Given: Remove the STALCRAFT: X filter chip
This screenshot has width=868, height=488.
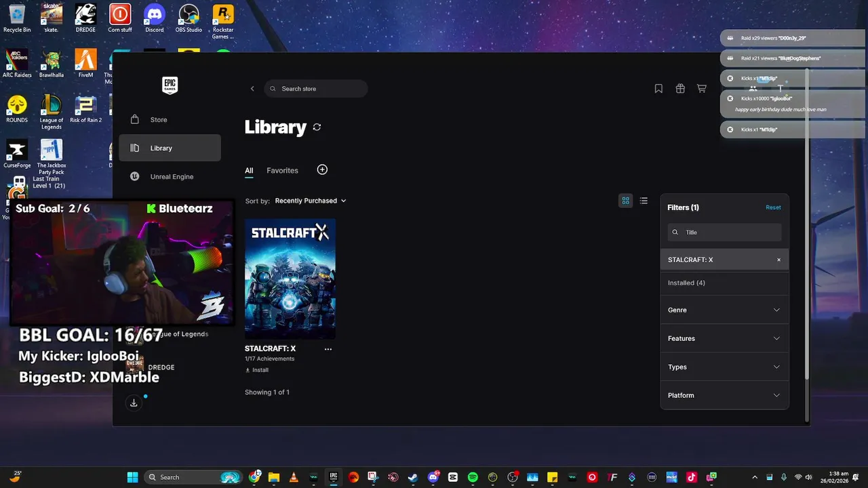Looking at the screenshot, I should point(778,260).
